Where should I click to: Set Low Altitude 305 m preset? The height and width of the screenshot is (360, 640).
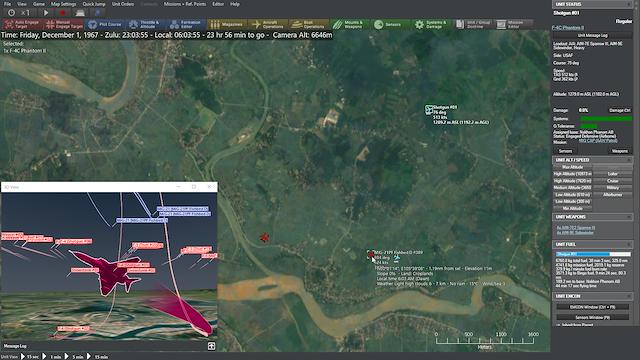(x=573, y=202)
